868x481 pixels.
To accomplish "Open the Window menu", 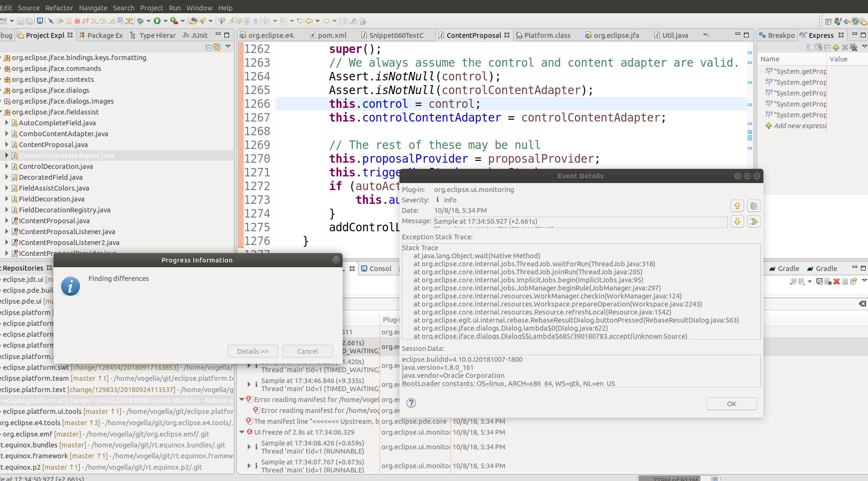I will click(199, 8).
